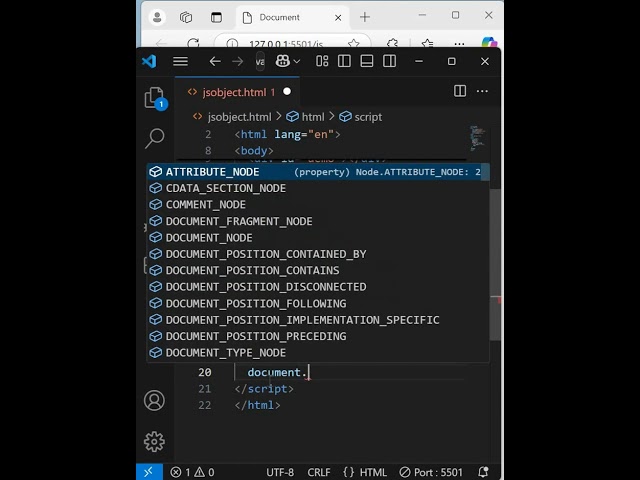Open the browser extensions icon
The image size is (640, 480).
pos(392,43)
